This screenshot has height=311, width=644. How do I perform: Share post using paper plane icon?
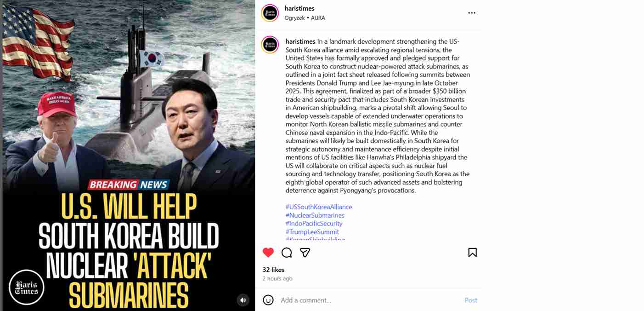(x=305, y=253)
